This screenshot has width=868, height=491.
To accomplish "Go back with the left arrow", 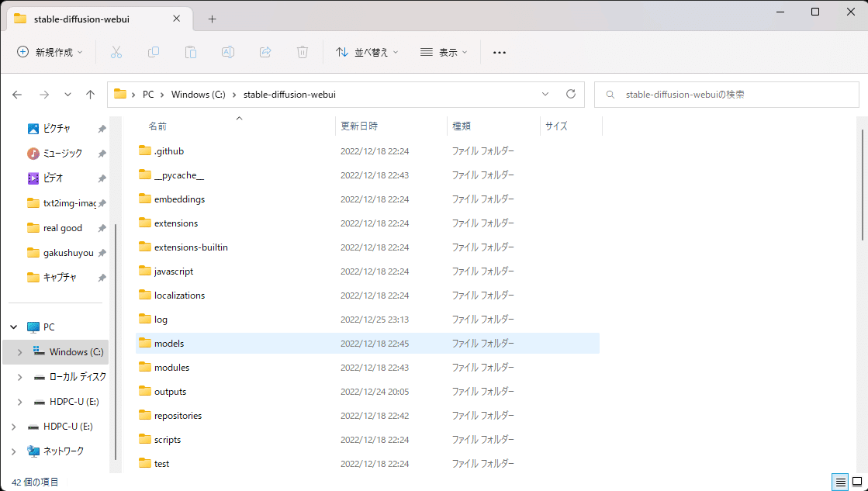I will [17, 95].
